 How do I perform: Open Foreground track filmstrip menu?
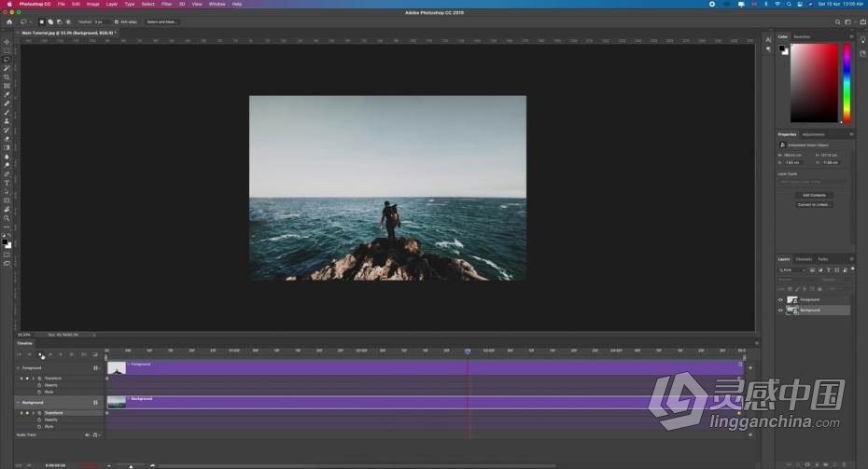96,367
